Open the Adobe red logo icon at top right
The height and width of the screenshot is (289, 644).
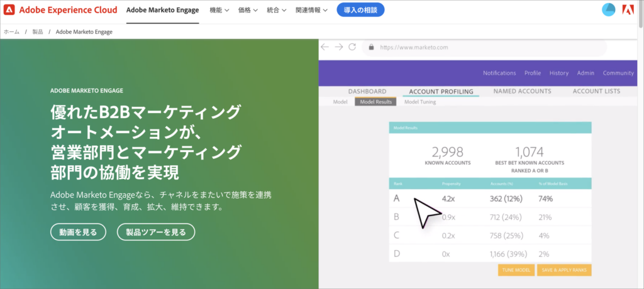[628, 10]
